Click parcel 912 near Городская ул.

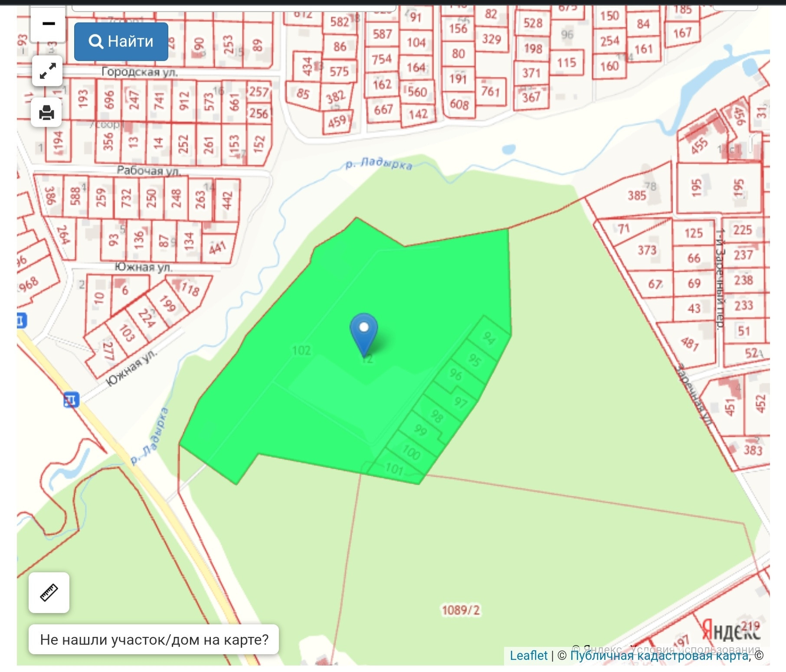click(x=184, y=101)
